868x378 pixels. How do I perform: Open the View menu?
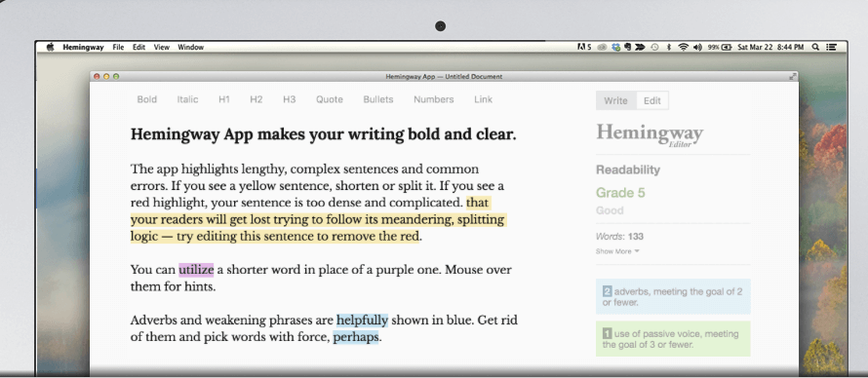tap(162, 48)
